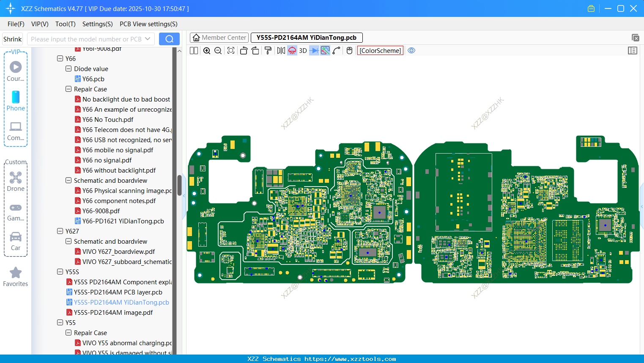Screen dimensions: 644x363
Task: Open the PCB View settings menu
Action: 148,24
